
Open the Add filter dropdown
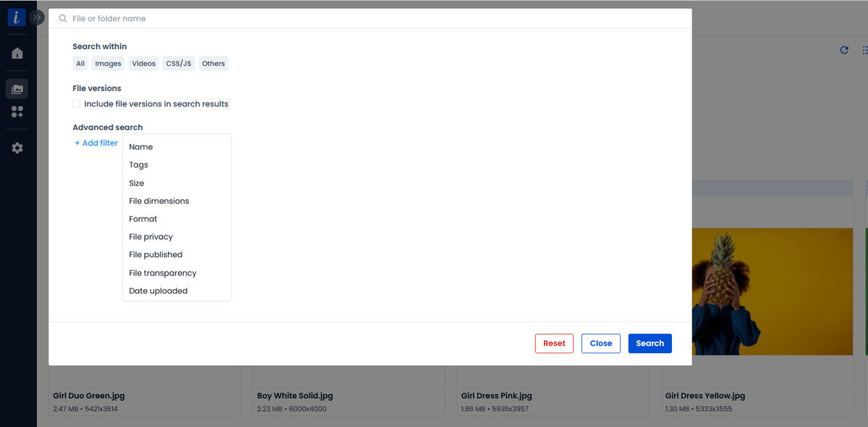click(95, 142)
